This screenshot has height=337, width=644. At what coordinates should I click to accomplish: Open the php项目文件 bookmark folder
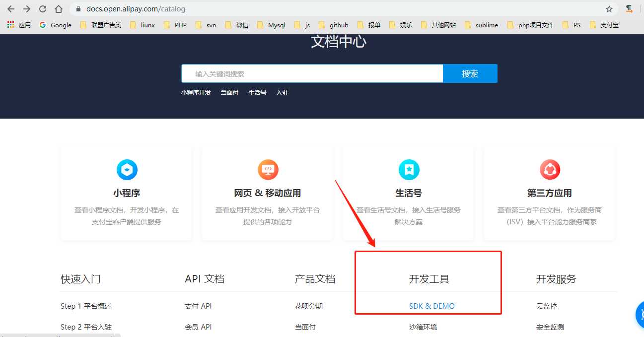point(530,25)
